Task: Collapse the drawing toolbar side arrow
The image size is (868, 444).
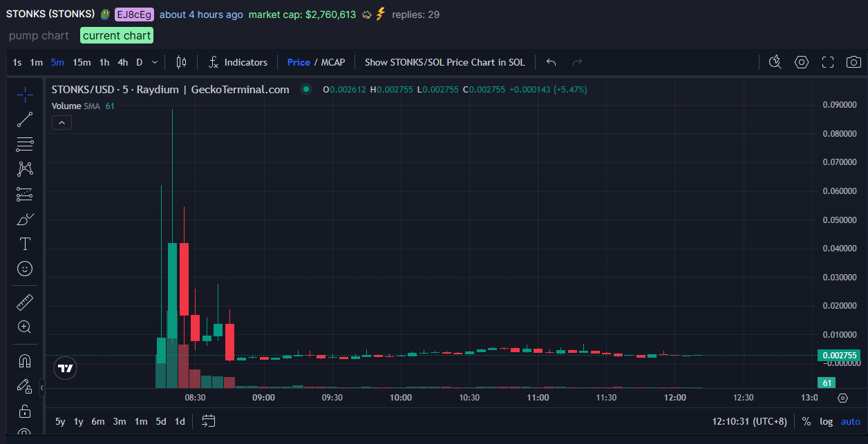Action: (x=41, y=388)
